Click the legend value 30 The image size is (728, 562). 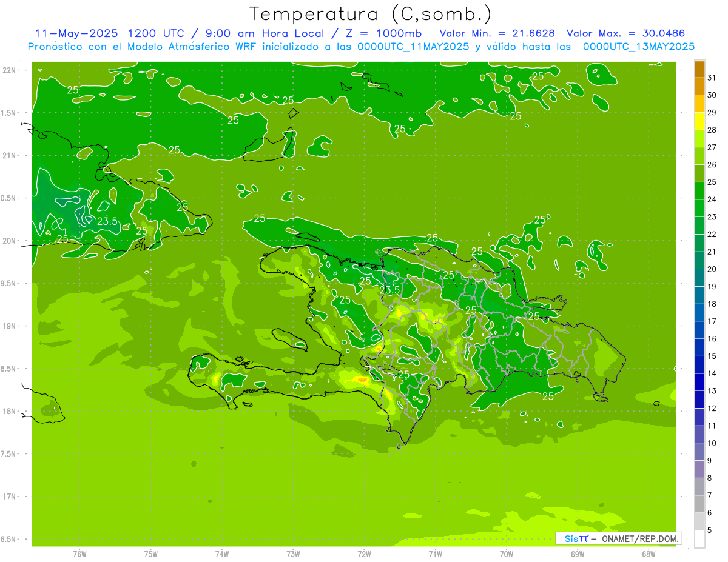tap(712, 95)
